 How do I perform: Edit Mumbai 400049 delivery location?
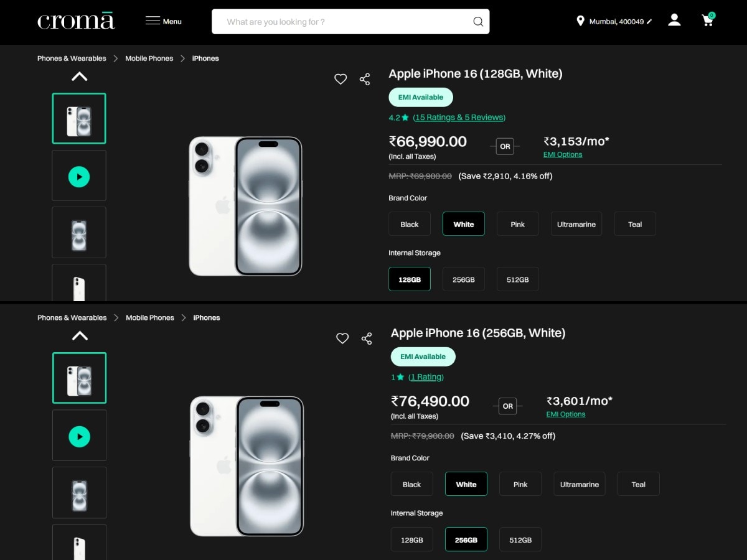coord(649,22)
